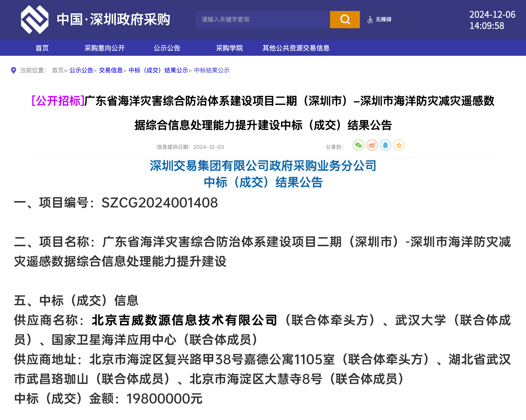Follow the 交易信息 breadcrumb link
The width and height of the screenshot is (526, 420).
111,70
